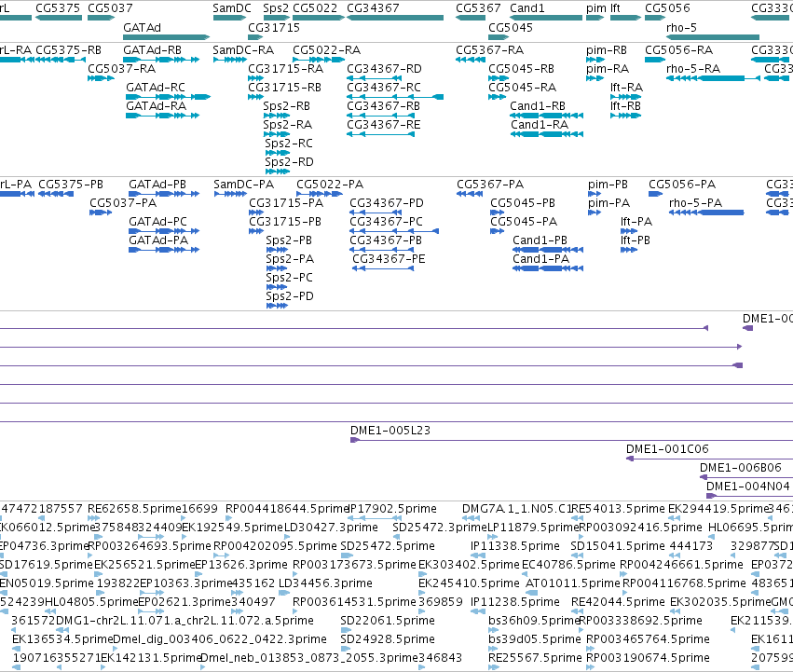Image resolution: width=793 pixels, height=672 pixels.
Task: Select the SamDC-RA transcript label
Action: click(x=243, y=50)
